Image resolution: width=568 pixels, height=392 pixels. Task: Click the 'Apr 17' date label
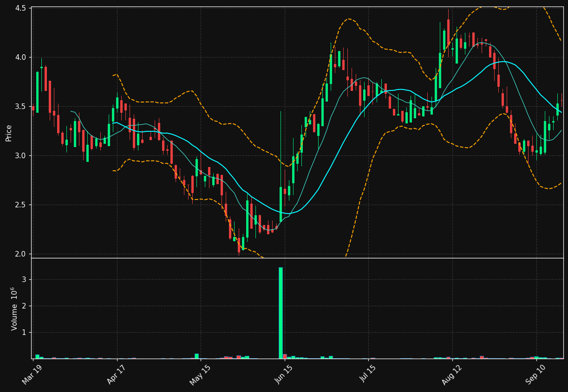point(116,374)
